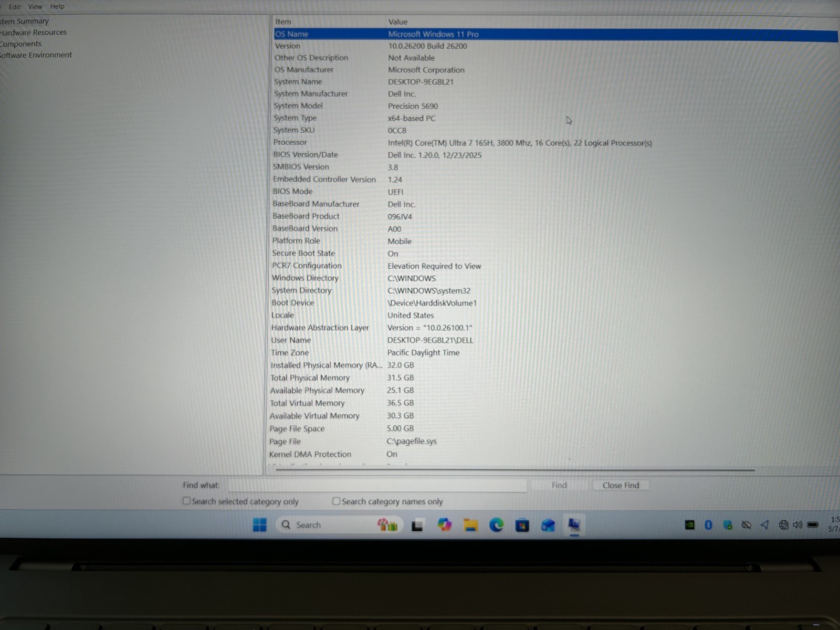840x630 pixels.
Task: Enable Search category names only checkbox
Action: pyautogui.click(x=336, y=501)
